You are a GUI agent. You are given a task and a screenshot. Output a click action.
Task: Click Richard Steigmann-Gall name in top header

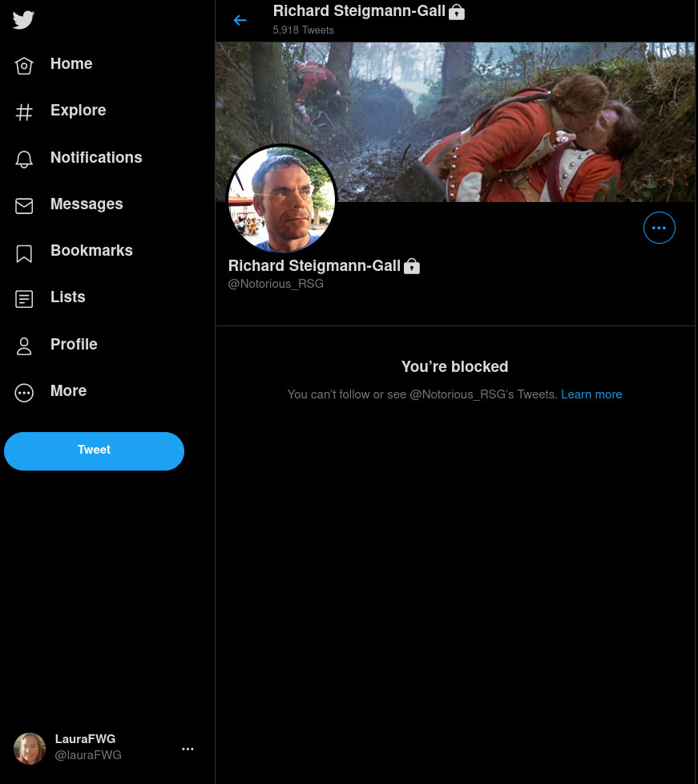coord(359,11)
